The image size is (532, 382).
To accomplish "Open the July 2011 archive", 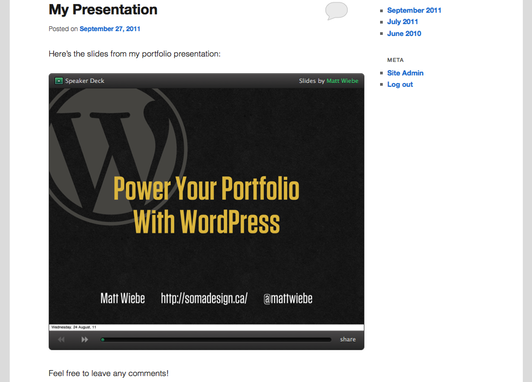I will coord(402,22).
